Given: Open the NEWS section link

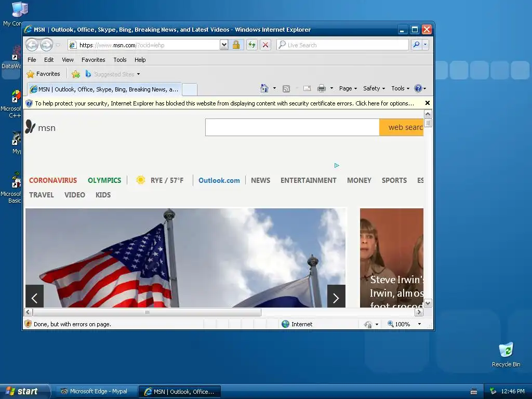Looking at the screenshot, I should [261, 180].
